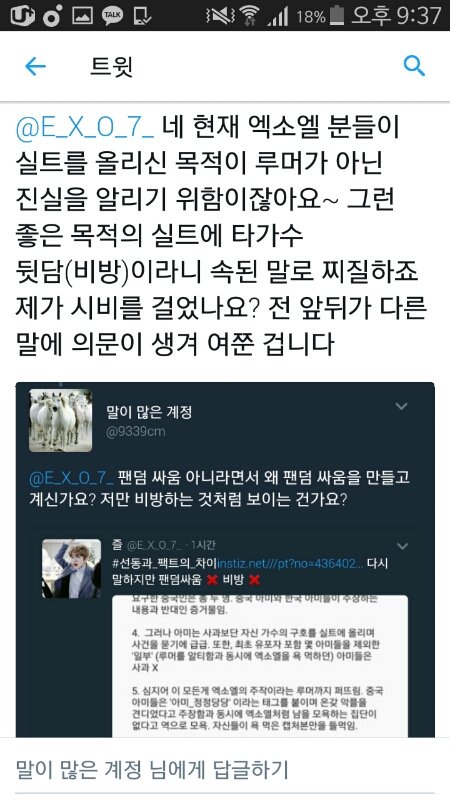This screenshot has height=800, width=450.
Task: Open the @E_X_O_7_ mention in quoted tweet
Action: [71, 479]
